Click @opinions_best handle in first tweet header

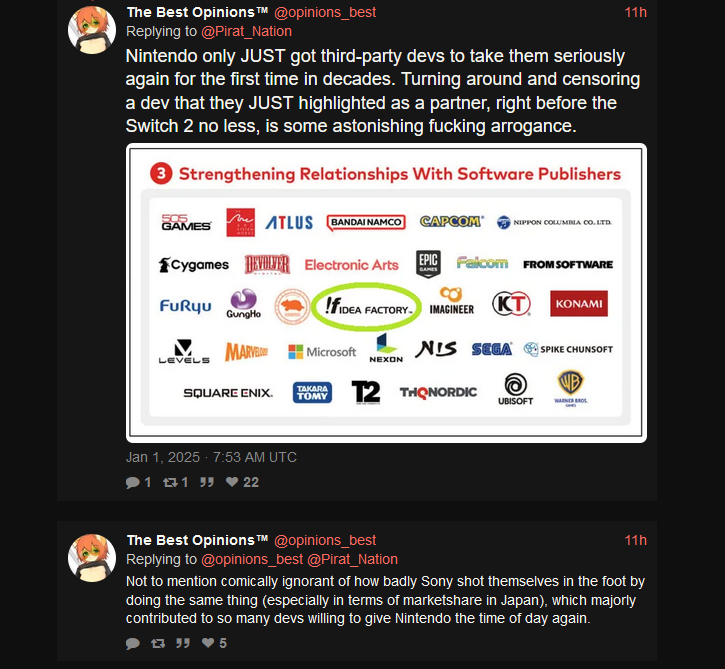point(325,12)
